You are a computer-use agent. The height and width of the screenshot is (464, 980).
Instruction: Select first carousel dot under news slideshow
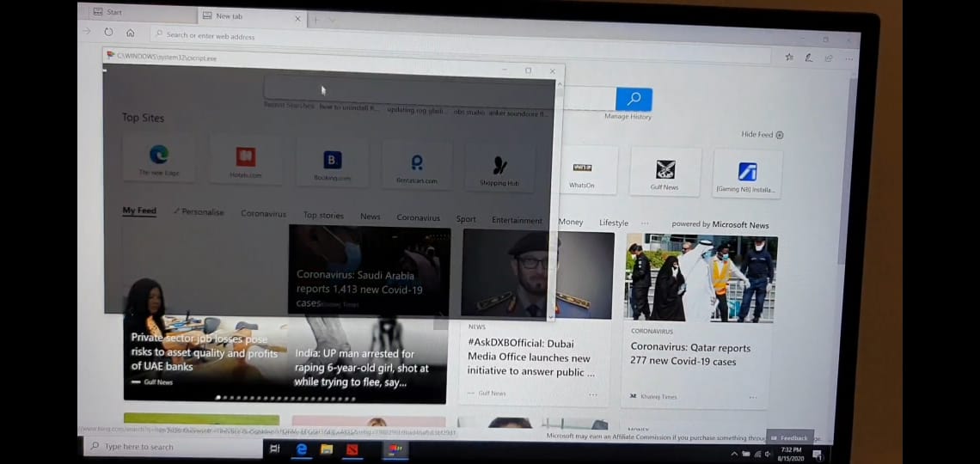218,397
